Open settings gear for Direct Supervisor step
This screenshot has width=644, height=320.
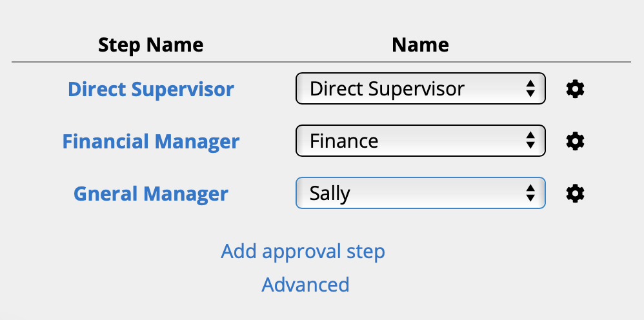click(575, 89)
